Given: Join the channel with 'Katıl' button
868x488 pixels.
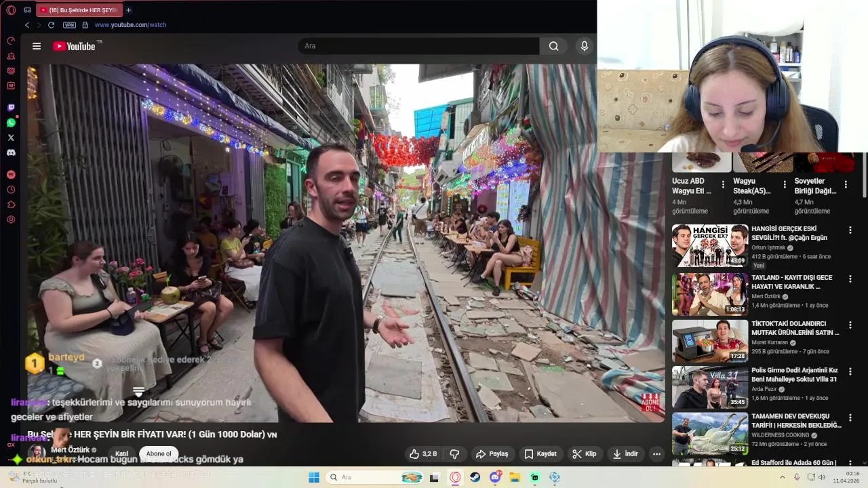Looking at the screenshot, I should click(121, 454).
